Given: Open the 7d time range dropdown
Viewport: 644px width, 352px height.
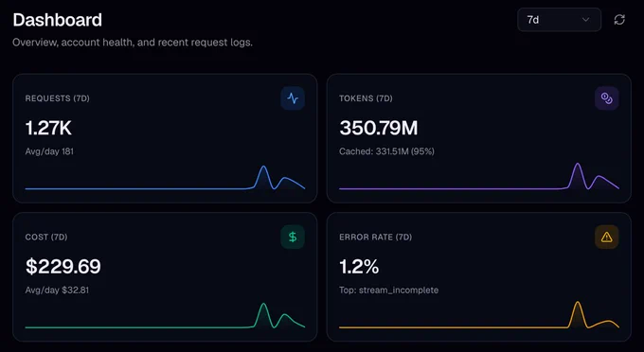Looking at the screenshot, I should pyautogui.click(x=559, y=20).
